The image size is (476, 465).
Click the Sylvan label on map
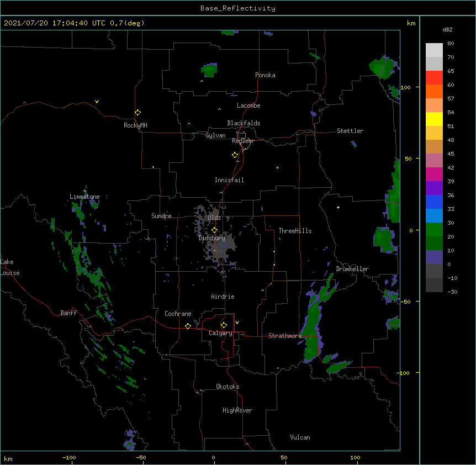[x=215, y=135]
